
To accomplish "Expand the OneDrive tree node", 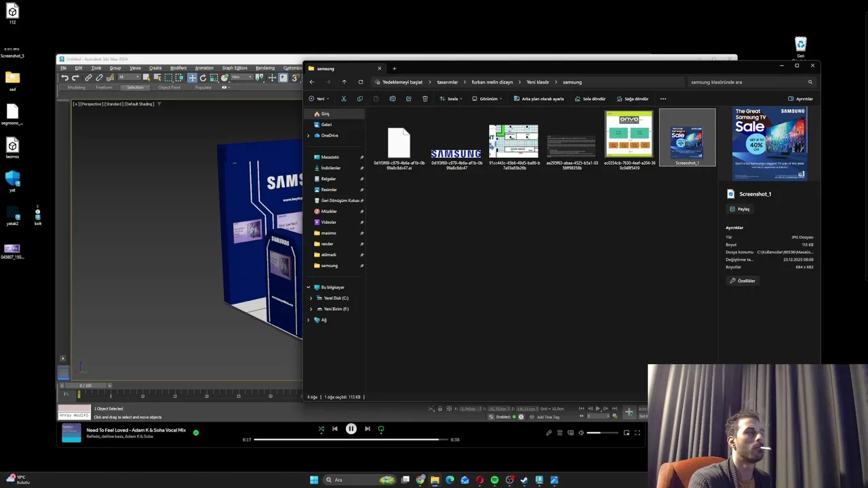I will (309, 136).
